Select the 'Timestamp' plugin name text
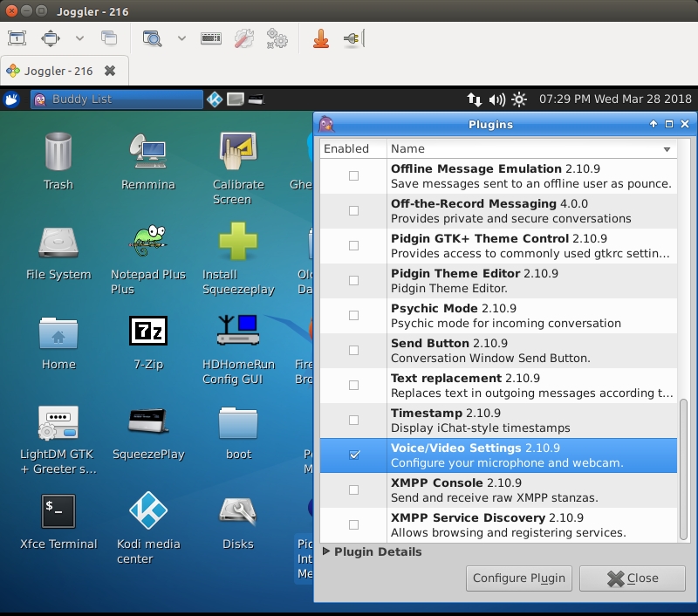This screenshot has width=698, height=616. [427, 413]
